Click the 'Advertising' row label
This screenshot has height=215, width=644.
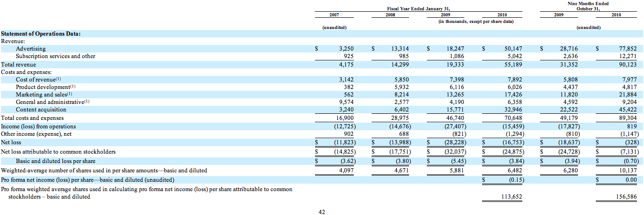(31, 49)
